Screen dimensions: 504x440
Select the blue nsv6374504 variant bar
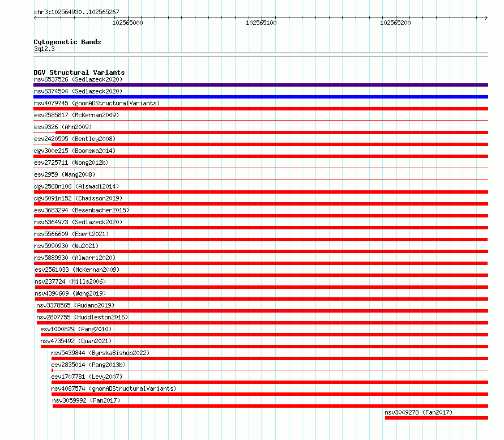(260, 97)
